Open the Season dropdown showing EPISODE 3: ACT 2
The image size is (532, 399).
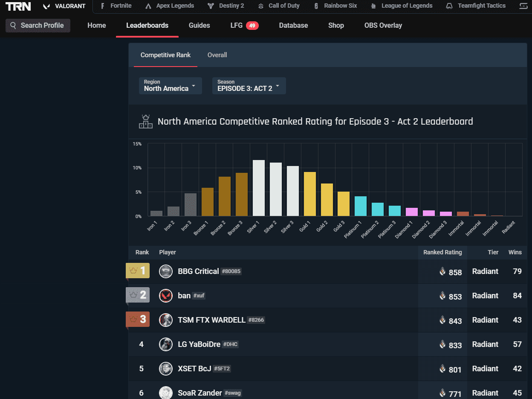tap(249, 86)
